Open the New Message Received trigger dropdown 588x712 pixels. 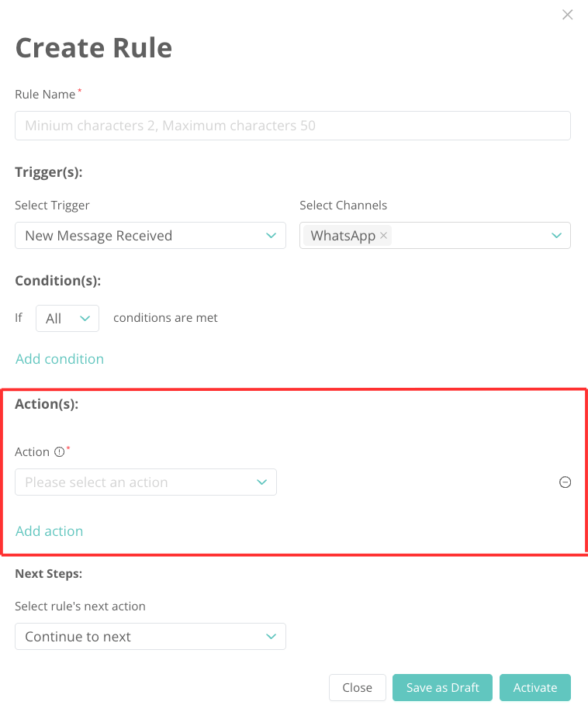click(x=140, y=236)
